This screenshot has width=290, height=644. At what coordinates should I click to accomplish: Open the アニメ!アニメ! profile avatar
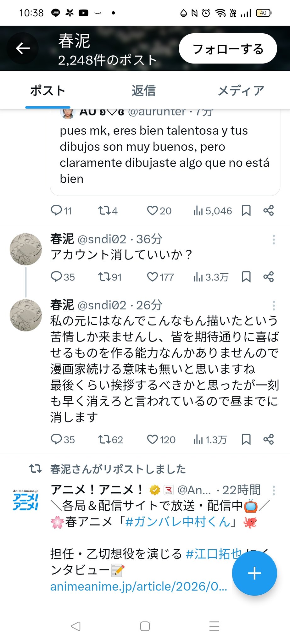26,499
